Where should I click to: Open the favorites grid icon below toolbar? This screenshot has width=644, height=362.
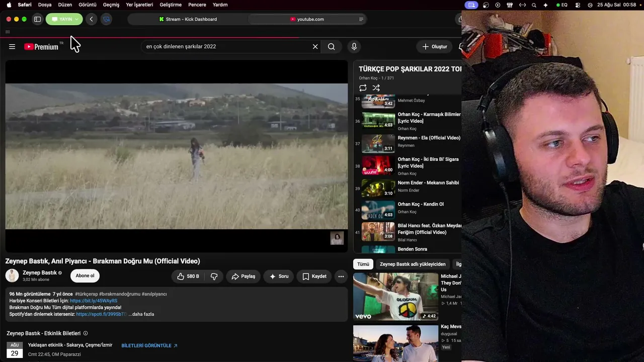coord(8,32)
